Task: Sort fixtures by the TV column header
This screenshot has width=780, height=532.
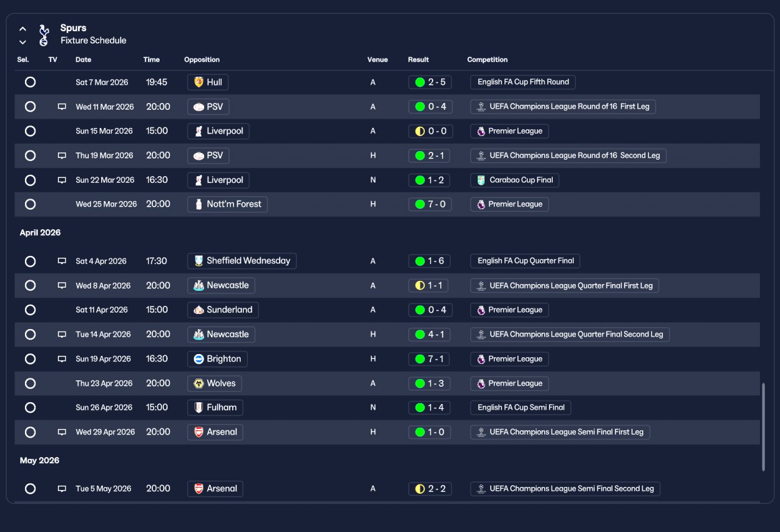Action: coord(53,60)
